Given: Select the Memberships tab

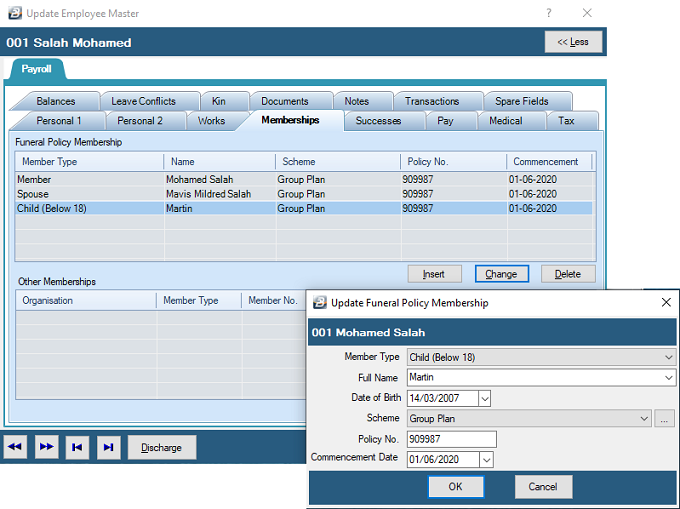Looking at the screenshot, I should coord(290,120).
